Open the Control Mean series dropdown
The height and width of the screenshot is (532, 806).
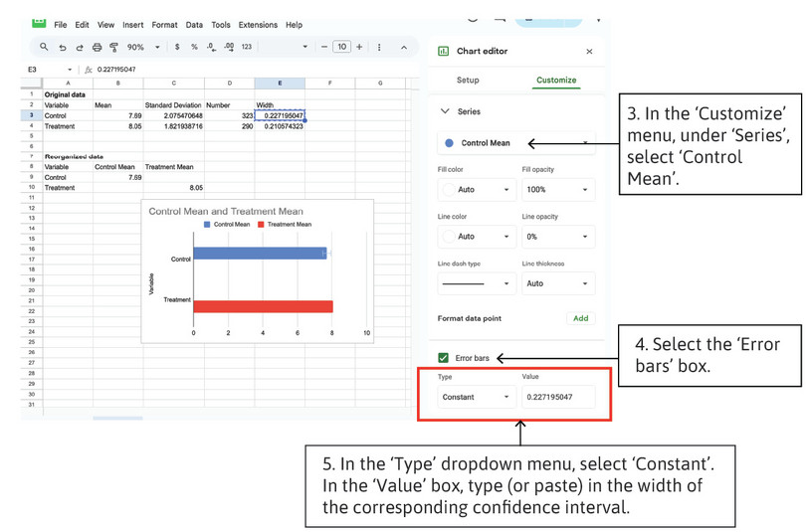[516, 143]
